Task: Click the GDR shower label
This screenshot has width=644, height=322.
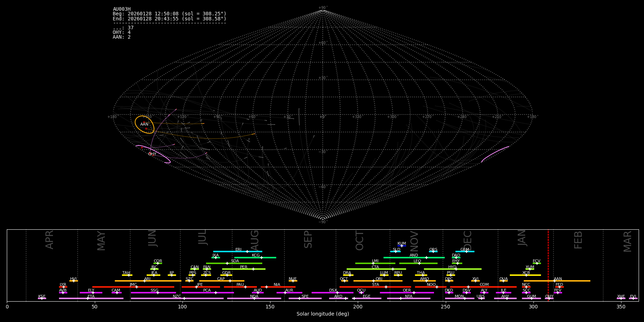Action: pos(226,273)
